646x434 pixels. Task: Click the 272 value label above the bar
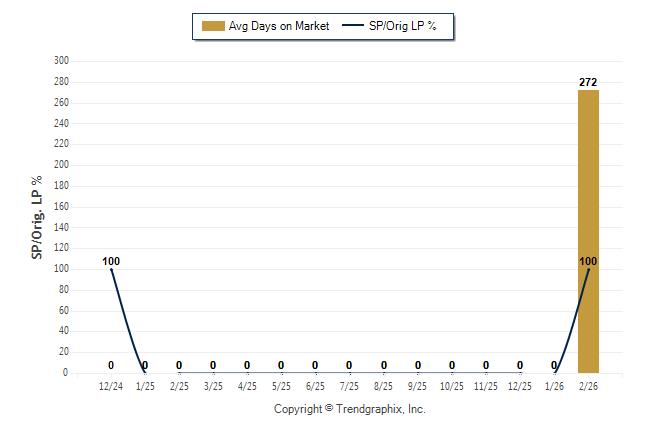coord(588,81)
